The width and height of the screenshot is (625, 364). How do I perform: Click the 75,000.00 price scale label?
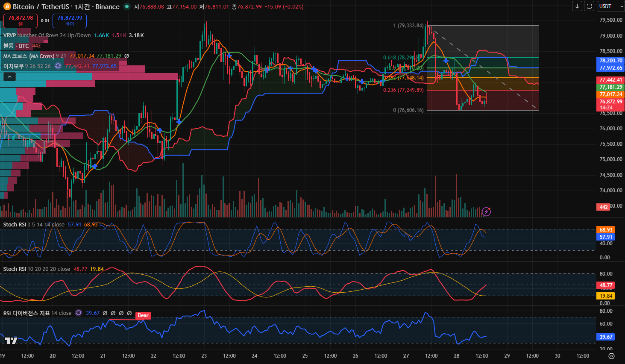coord(610,159)
